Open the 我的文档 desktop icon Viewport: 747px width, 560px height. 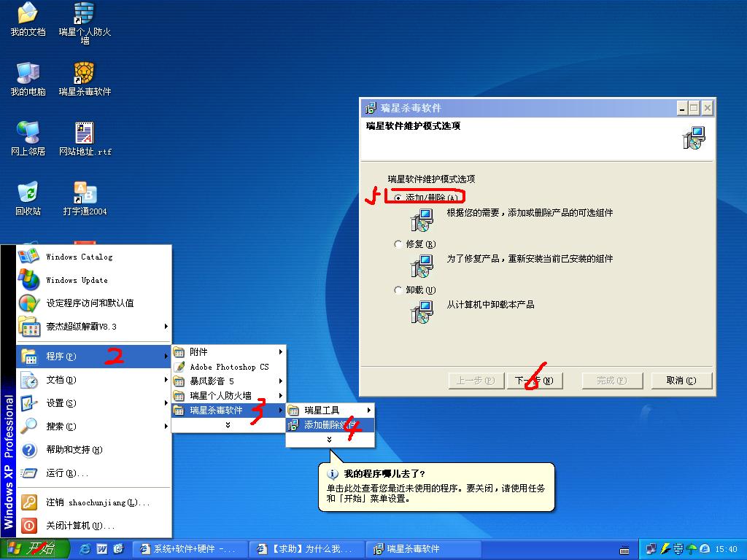point(28,19)
